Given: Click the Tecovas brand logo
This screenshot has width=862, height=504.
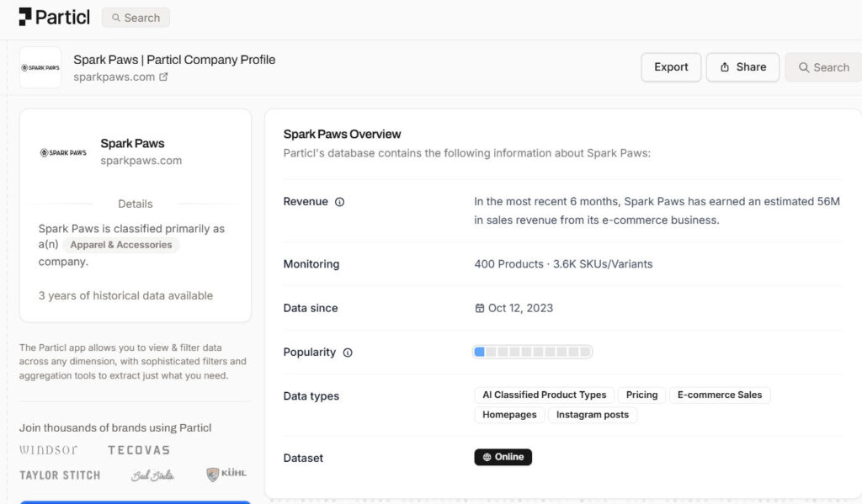Looking at the screenshot, I should 139,450.
